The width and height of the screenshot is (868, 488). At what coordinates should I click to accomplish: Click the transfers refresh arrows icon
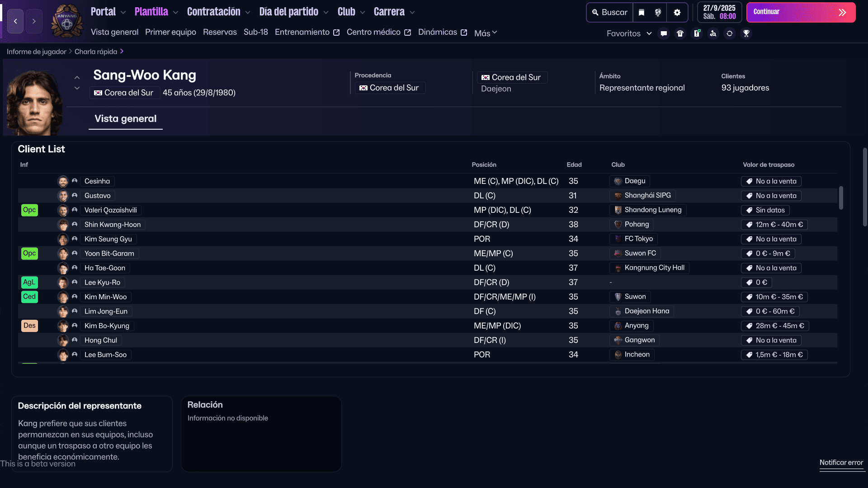click(x=730, y=33)
